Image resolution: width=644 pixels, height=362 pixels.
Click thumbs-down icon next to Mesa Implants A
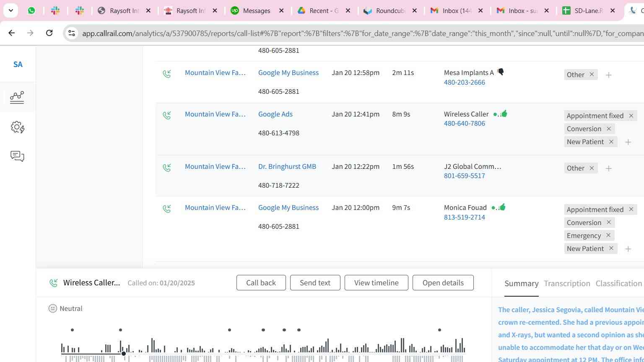[x=501, y=72]
